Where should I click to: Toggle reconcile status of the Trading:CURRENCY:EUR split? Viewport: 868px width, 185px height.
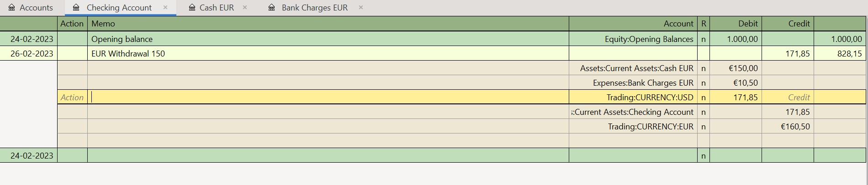click(703, 127)
